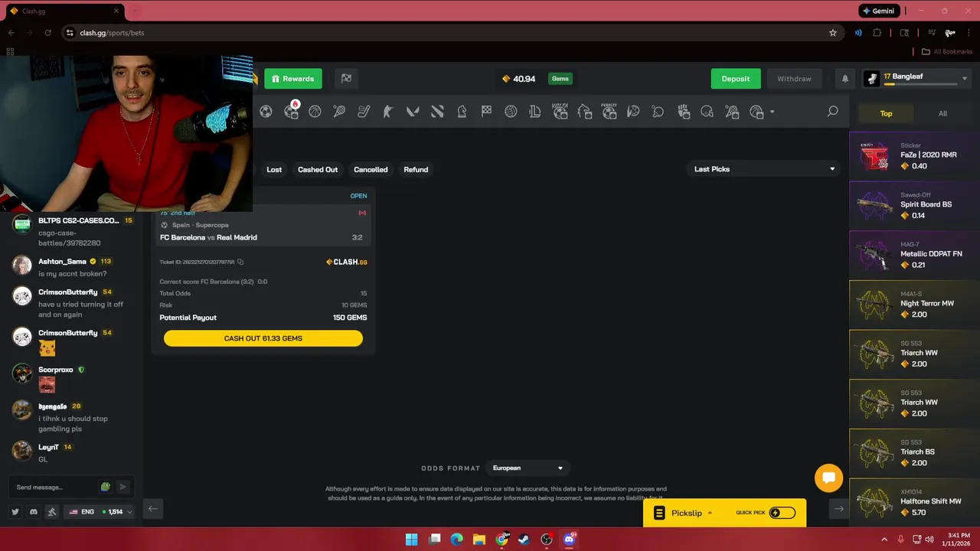Cash out bet for 61.33 gems
The height and width of the screenshot is (551, 980).
[x=263, y=338]
